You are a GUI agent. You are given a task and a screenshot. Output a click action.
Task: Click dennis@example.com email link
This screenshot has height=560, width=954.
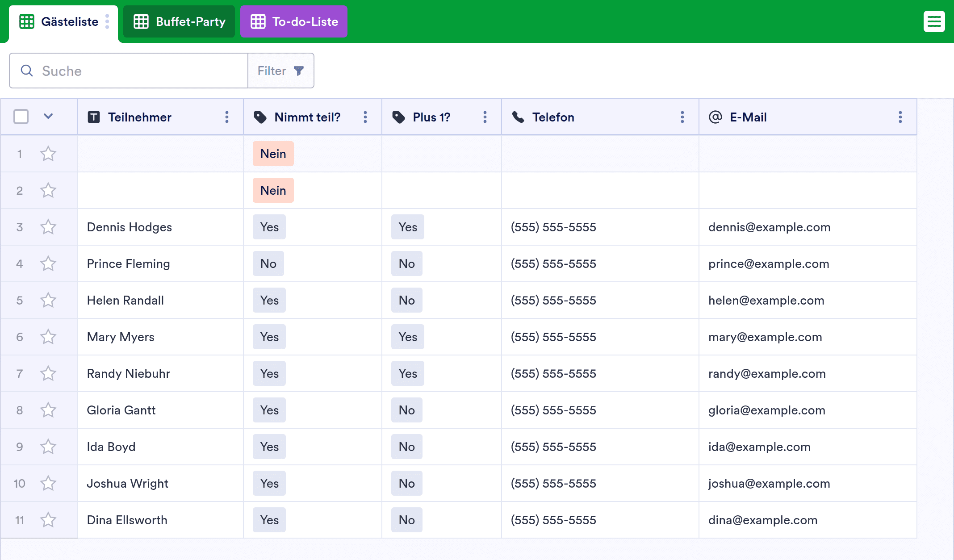[x=769, y=227]
